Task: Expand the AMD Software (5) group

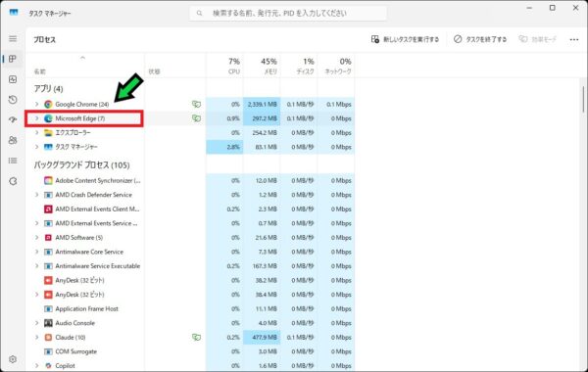Action: click(x=37, y=238)
